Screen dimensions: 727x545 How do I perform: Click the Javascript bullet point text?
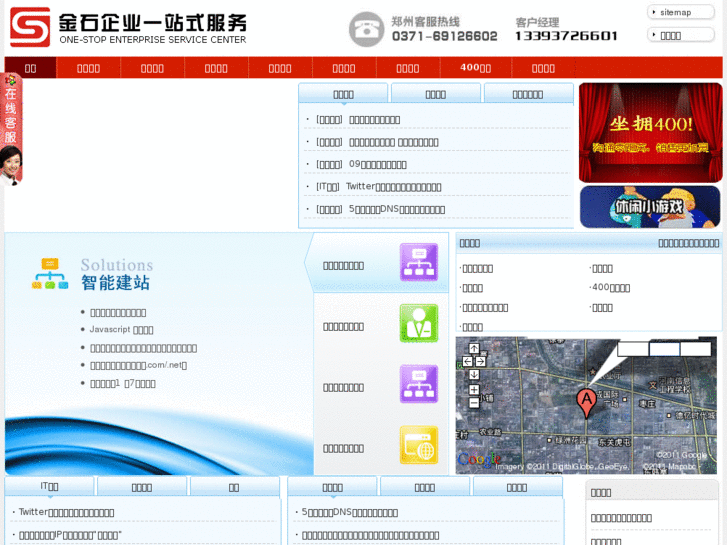pos(121,329)
